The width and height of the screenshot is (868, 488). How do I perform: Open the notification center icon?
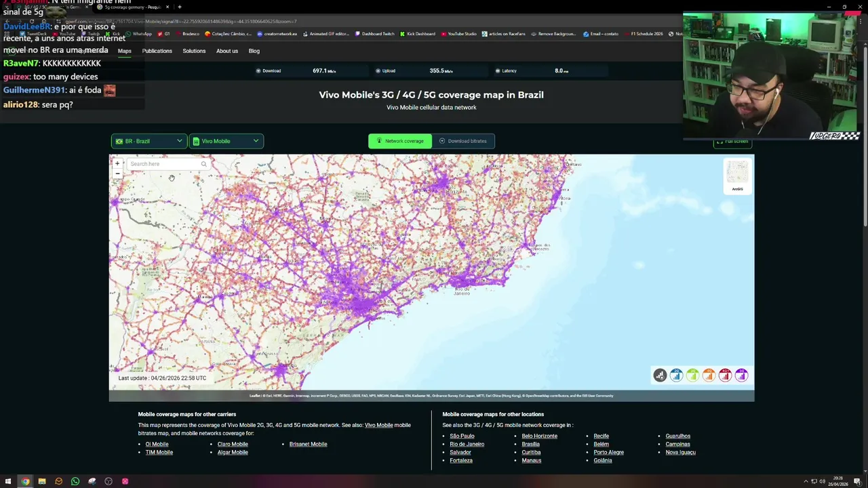click(857, 481)
